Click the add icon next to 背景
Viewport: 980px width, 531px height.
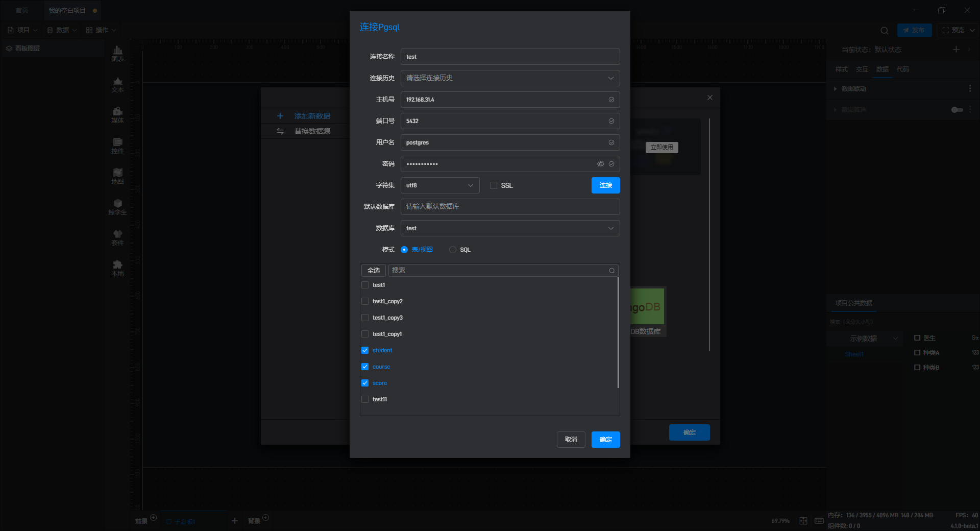click(265, 518)
